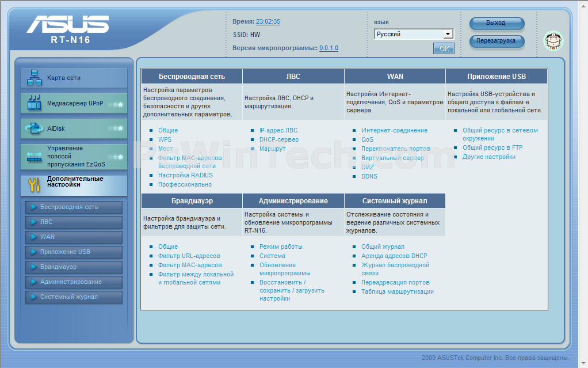Open the Профессионально link

point(185,184)
